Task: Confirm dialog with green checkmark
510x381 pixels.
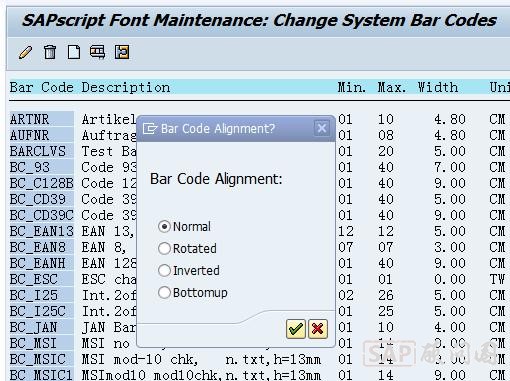Action: click(x=296, y=329)
